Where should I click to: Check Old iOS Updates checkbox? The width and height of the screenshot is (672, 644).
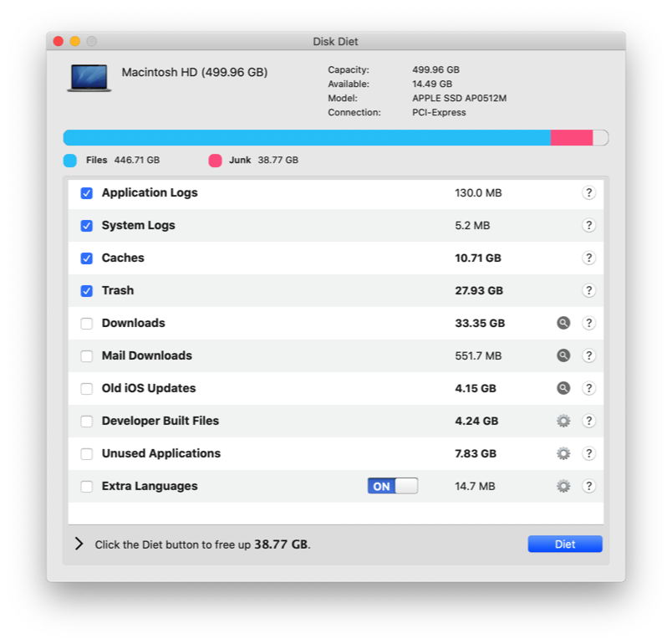click(87, 389)
